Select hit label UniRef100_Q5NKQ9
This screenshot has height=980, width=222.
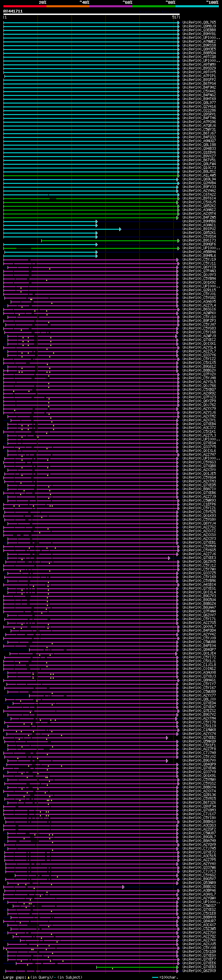199,742
